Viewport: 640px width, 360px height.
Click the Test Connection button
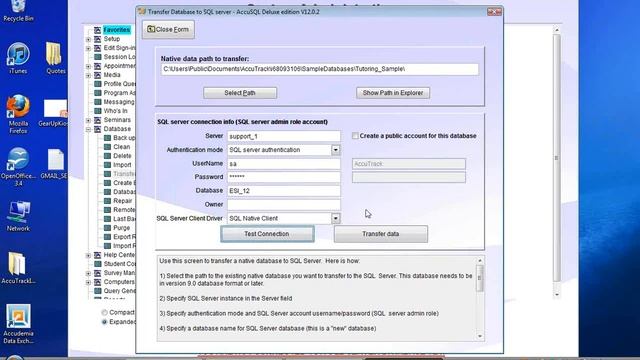click(267, 234)
